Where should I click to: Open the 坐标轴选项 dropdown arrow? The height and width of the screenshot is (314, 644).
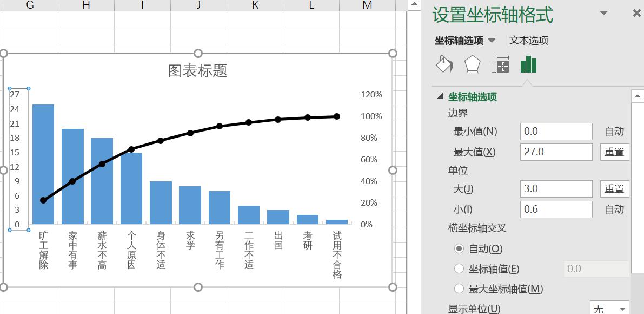492,41
